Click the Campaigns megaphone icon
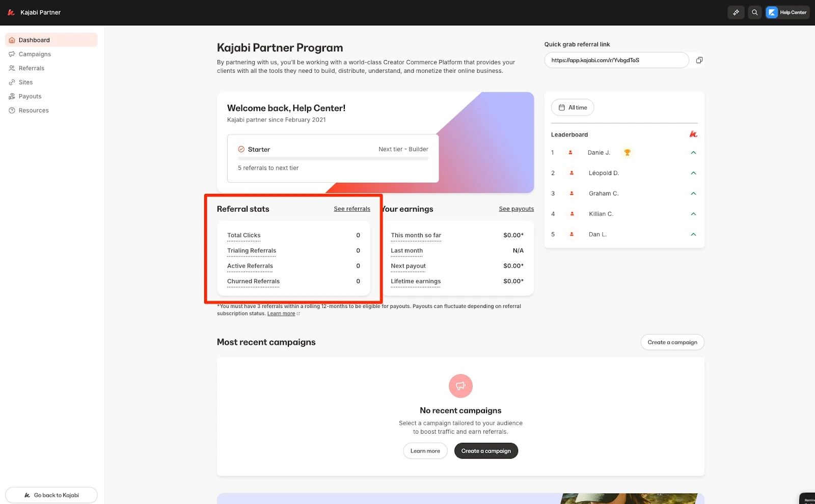Viewport: 815px width, 504px height. click(12, 54)
